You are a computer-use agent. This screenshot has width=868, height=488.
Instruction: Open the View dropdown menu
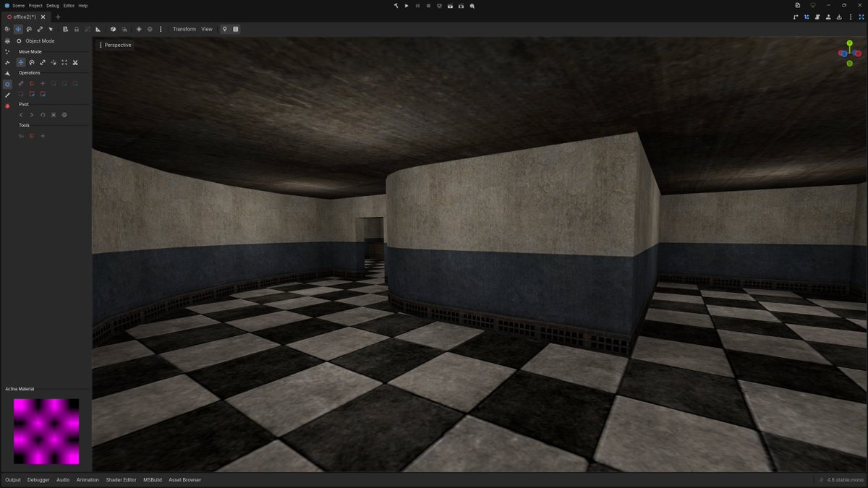pos(207,29)
